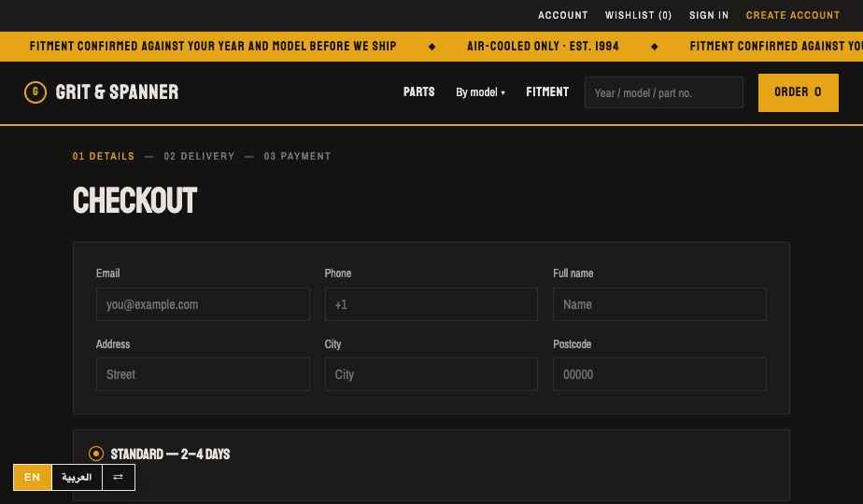The image size is (863, 504).
Task: Click Create Account link
Action: coord(793,16)
